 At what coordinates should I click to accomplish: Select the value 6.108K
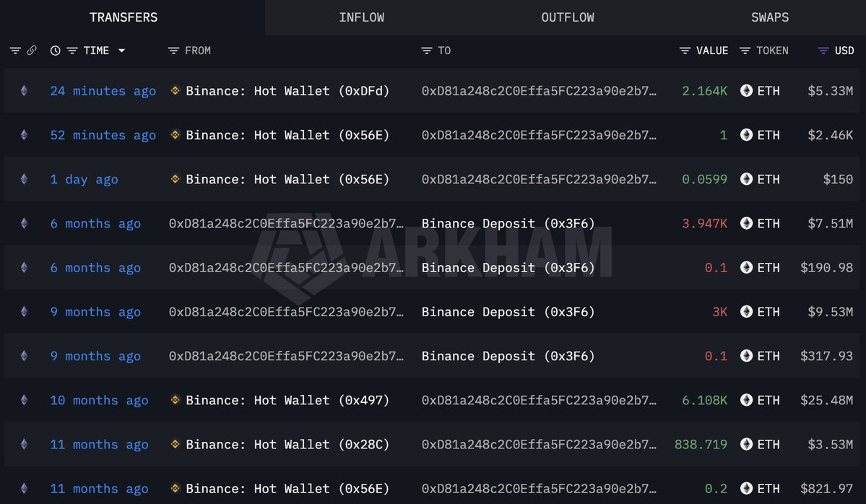(x=705, y=400)
